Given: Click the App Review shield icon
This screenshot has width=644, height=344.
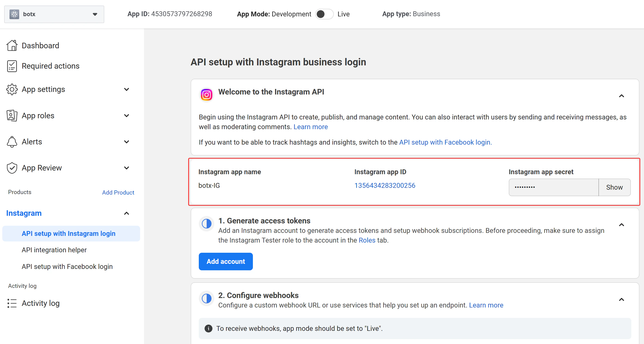Looking at the screenshot, I should tap(12, 168).
